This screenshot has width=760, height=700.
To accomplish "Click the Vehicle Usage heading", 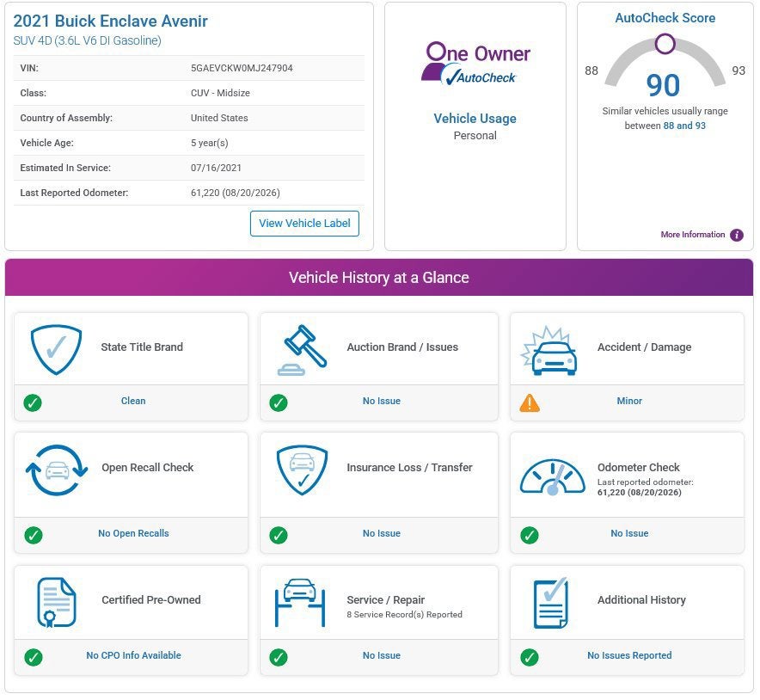I will coord(475,119).
